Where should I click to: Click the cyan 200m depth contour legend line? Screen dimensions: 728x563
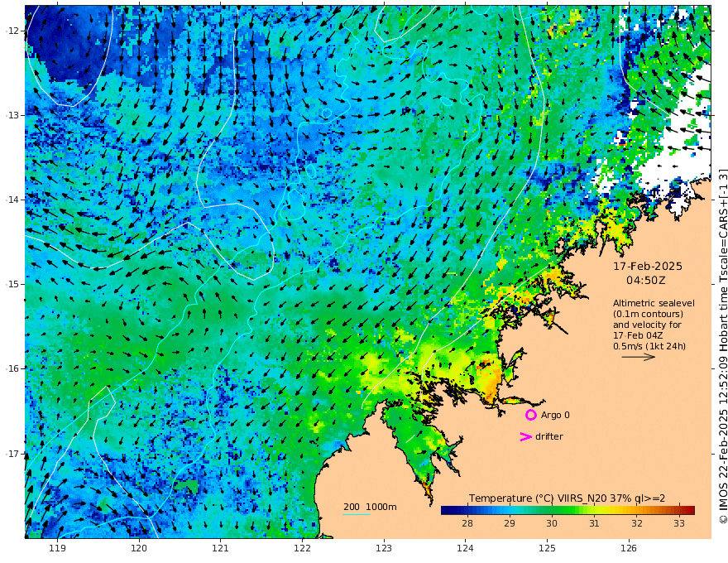pos(356,514)
